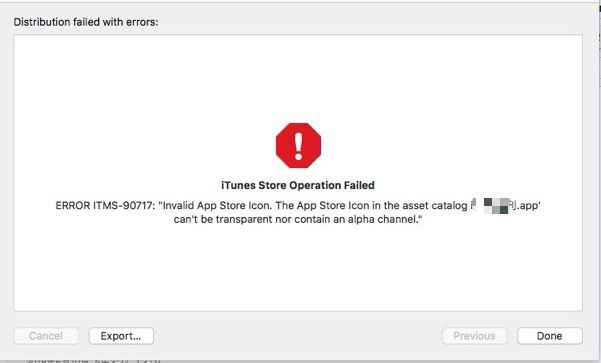Click the '.app' text ending the first line
Viewport: 601px width, 363px height.
tap(527, 206)
